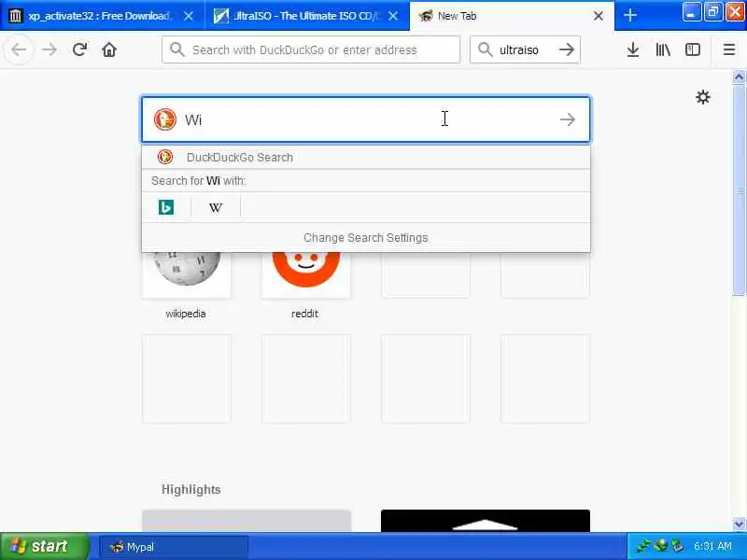Image resolution: width=747 pixels, height=560 pixels.
Task: Open the black highlight card thumbnail
Action: pos(486,521)
